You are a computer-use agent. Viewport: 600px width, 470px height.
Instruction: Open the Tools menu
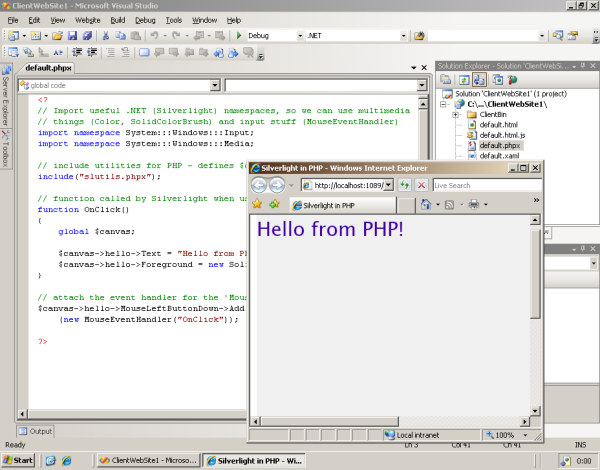click(173, 20)
